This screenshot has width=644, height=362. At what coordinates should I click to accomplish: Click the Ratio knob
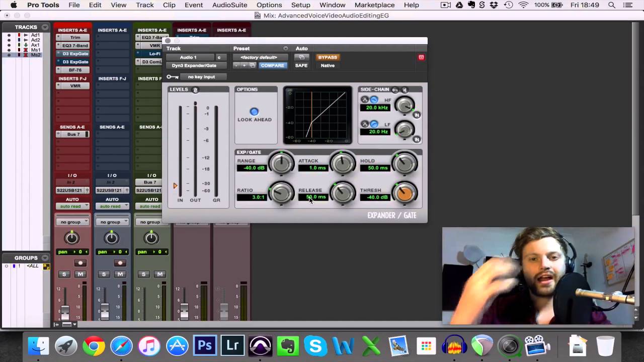click(x=281, y=193)
